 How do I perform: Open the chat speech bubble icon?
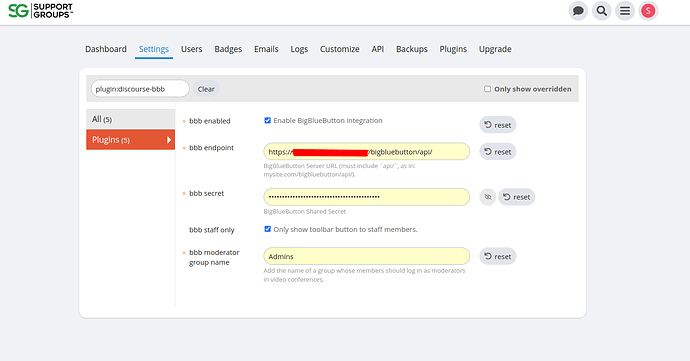tap(578, 11)
